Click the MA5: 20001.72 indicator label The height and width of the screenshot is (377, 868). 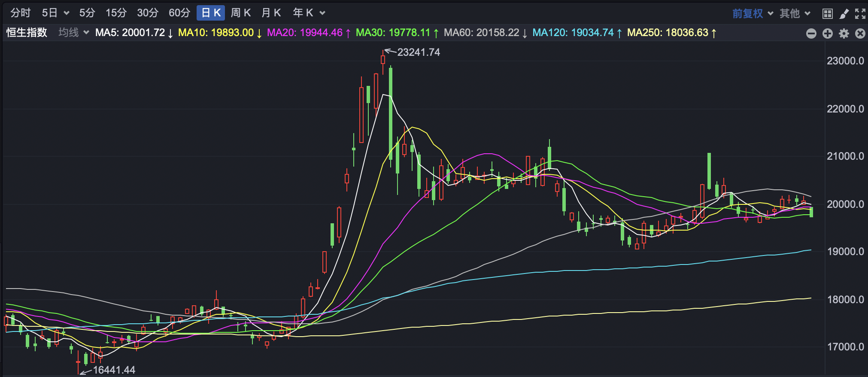[134, 33]
